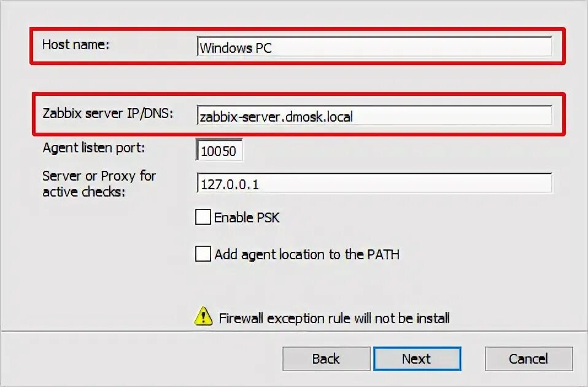Click the Add agent location to the PATH label

(x=307, y=254)
